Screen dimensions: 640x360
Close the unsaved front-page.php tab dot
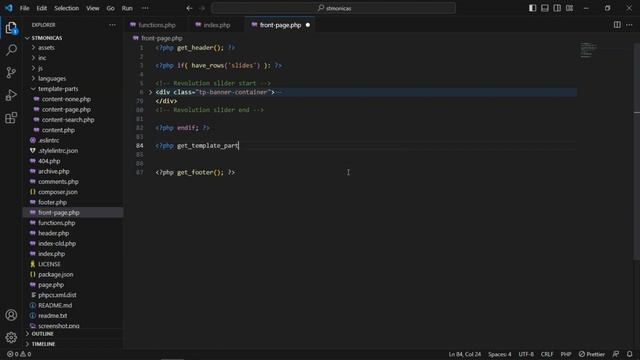(308, 25)
